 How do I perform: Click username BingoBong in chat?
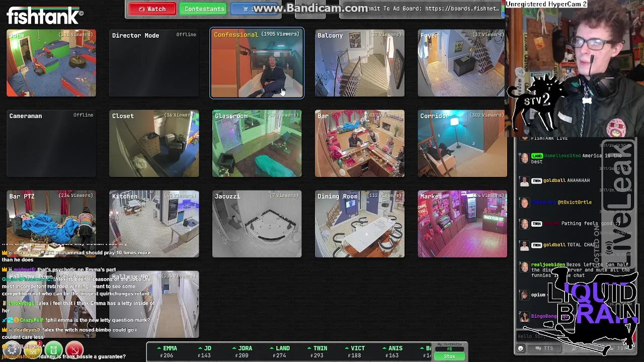point(544,316)
